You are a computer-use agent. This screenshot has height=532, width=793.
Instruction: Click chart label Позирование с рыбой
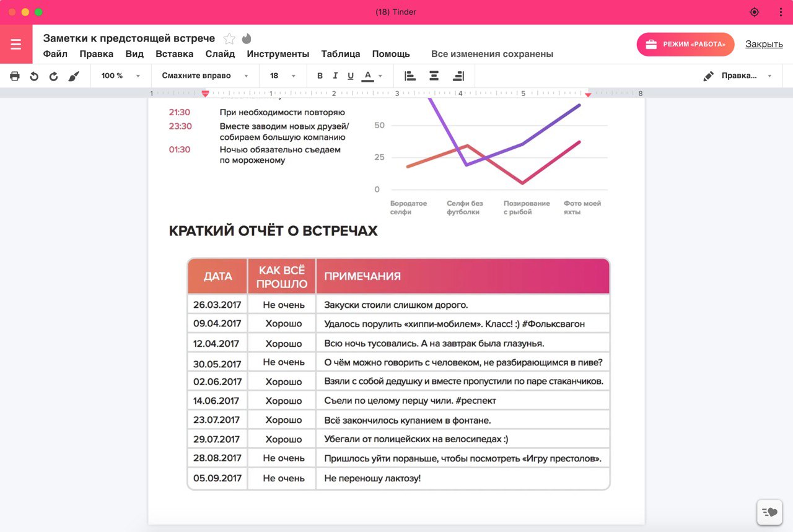point(527,207)
